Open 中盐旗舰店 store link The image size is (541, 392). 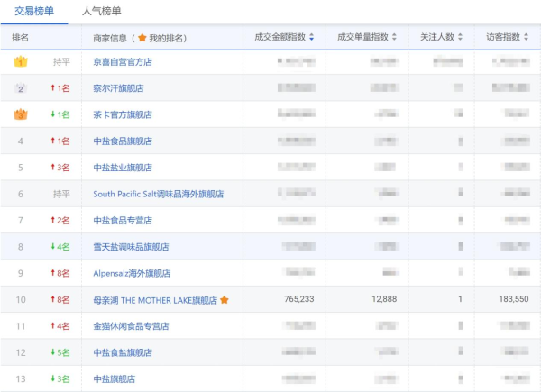click(x=115, y=378)
